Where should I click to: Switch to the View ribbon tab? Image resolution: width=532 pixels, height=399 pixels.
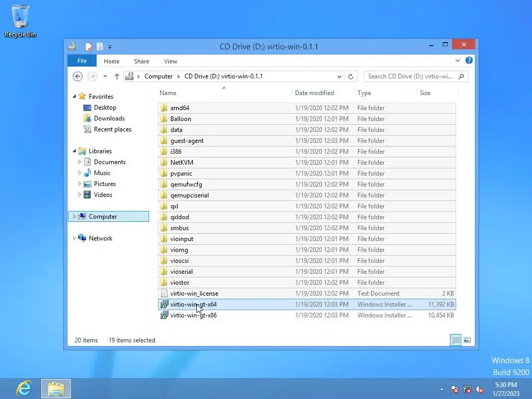click(x=170, y=61)
